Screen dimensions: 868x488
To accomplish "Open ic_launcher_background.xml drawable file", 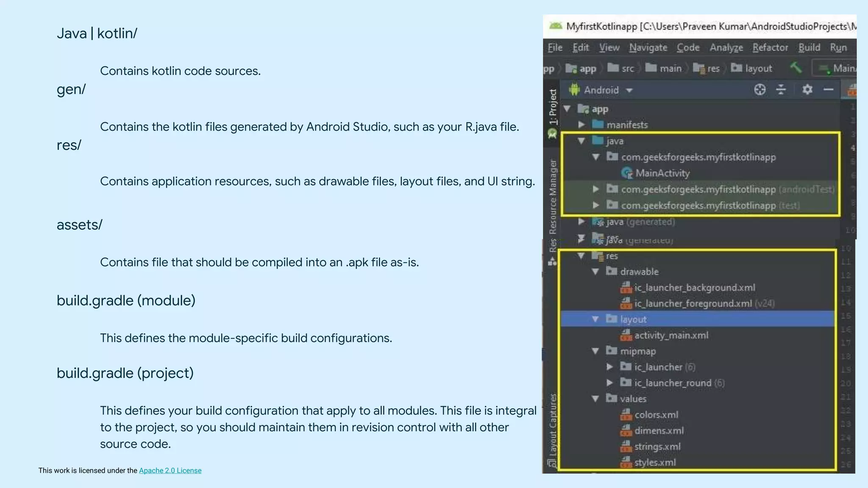I will (694, 288).
